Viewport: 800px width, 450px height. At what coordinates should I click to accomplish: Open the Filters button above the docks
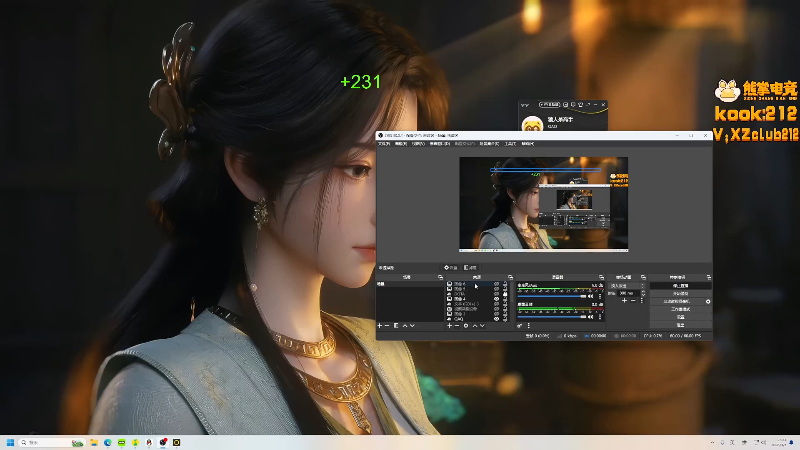point(470,267)
